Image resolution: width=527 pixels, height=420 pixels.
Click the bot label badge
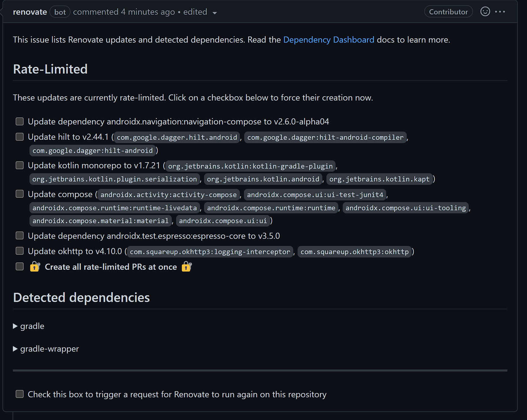(60, 12)
